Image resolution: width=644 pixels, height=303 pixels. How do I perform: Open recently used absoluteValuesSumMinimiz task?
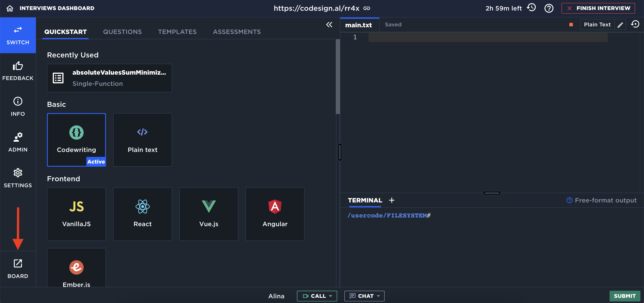pos(110,78)
